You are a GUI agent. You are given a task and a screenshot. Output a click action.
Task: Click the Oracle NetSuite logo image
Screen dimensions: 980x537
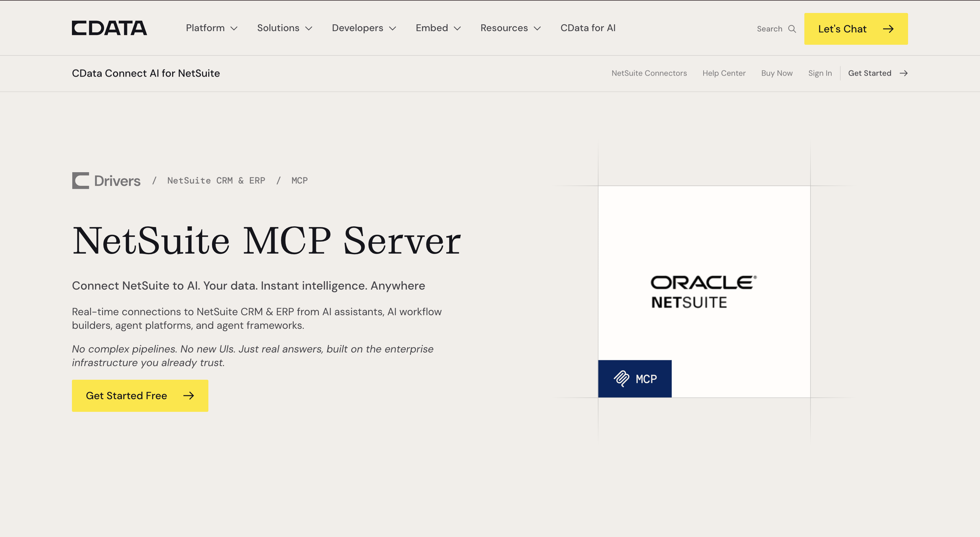coord(704,292)
